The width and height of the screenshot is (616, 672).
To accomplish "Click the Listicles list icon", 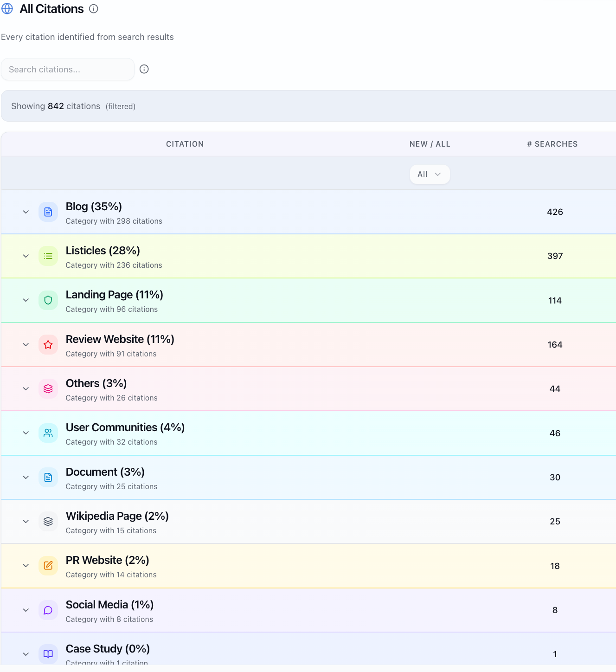I will pyautogui.click(x=48, y=256).
